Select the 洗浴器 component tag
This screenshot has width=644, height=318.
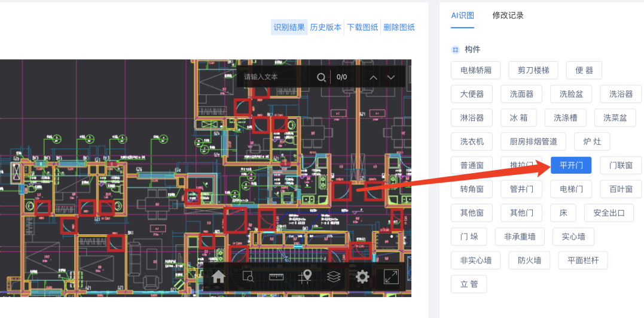click(x=621, y=94)
